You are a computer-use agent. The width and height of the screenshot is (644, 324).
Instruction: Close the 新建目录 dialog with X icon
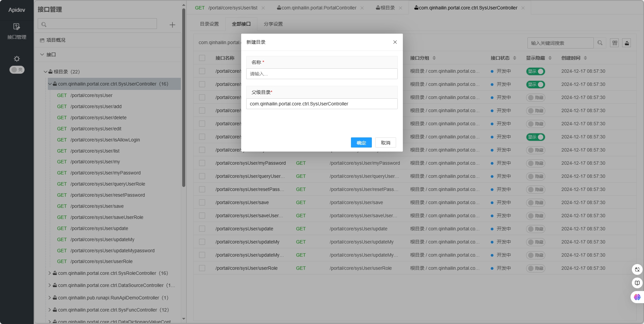[395, 42]
